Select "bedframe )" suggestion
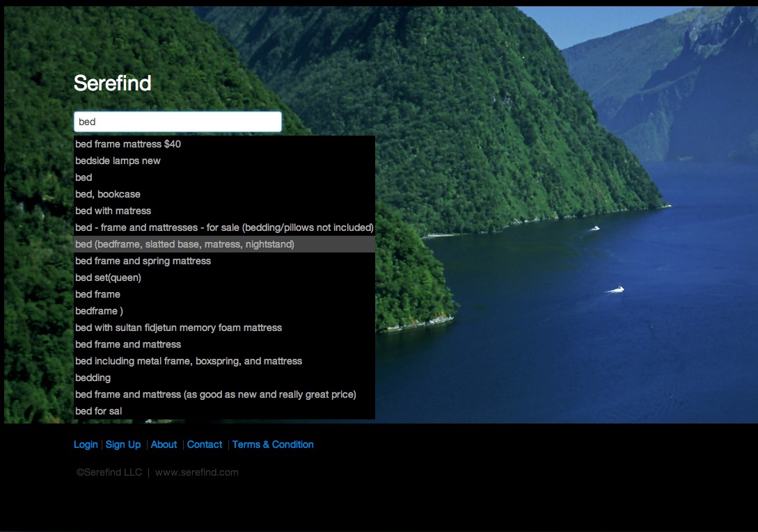This screenshot has height=532, width=758. pos(224,311)
